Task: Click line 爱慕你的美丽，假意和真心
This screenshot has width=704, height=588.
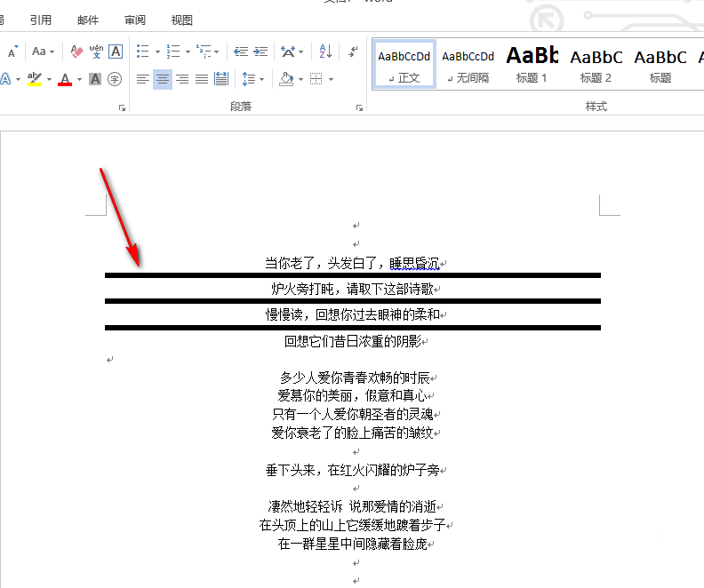Action: (353, 395)
